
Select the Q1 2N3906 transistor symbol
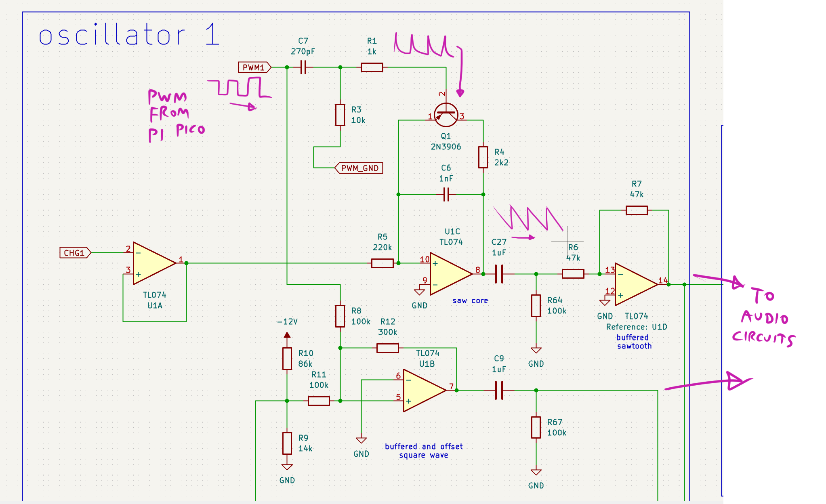(446, 115)
